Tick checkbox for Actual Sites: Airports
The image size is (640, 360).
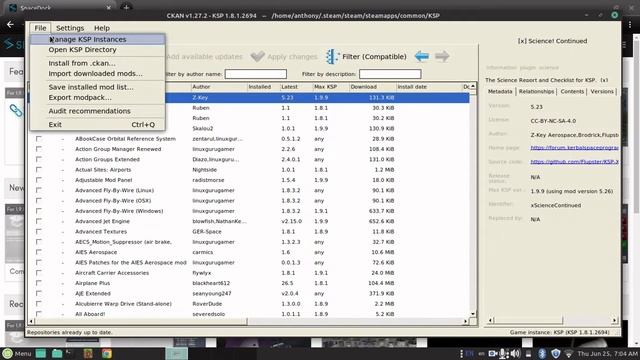click(39, 170)
